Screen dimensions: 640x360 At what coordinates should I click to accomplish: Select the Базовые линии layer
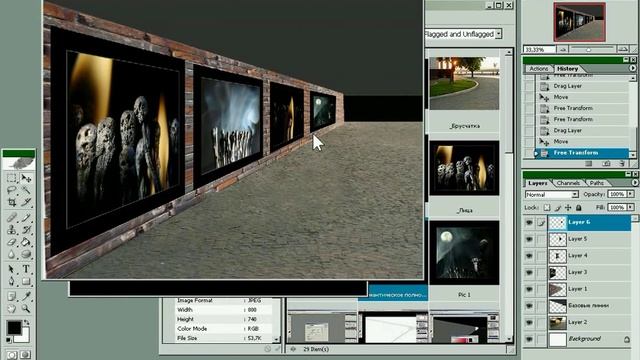589,306
